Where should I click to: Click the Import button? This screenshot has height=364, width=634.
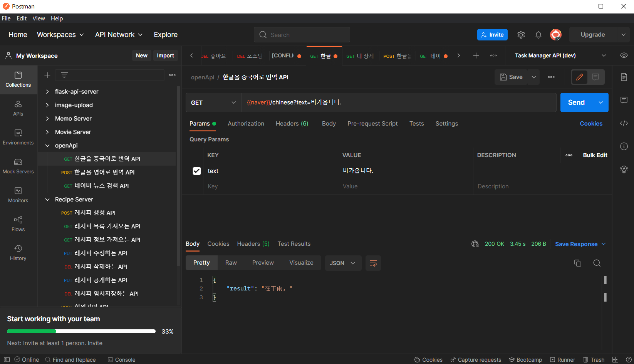click(166, 55)
